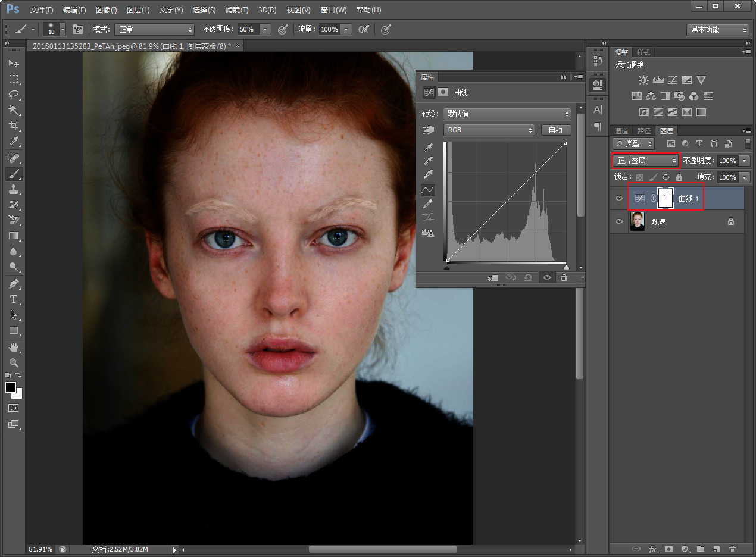This screenshot has height=557, width=756.
Task: Select the Horizontal Type tool
Action: 14,299
